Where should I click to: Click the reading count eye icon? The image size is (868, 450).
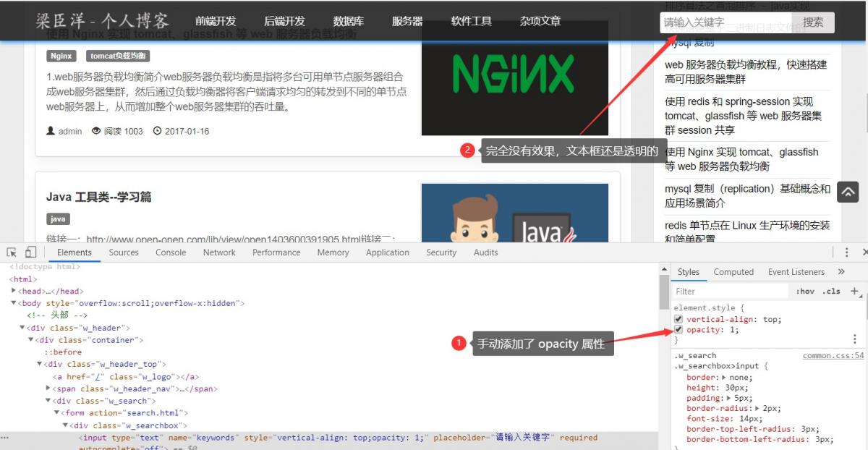[x=96, y=131]
